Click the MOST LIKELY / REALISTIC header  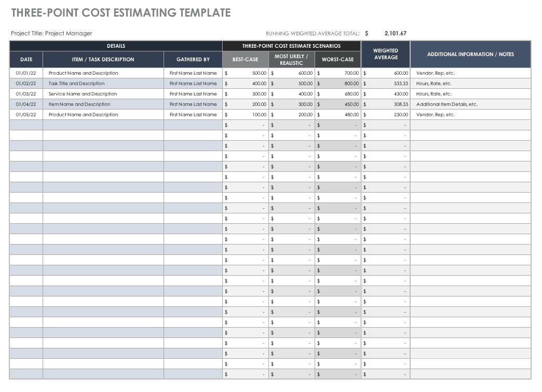tap(291, 59)
